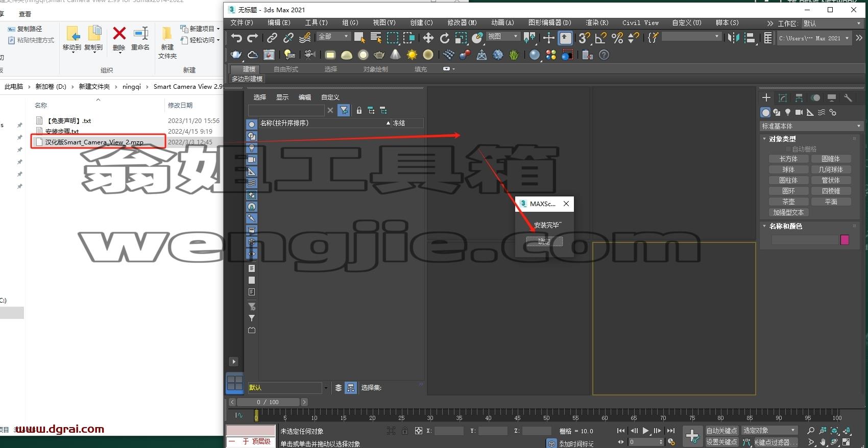Image resolution: width=868 pixels, height=448 pixels.
Task: Open the Utilities wrench tab in command panel
Action: click(848, 97)
